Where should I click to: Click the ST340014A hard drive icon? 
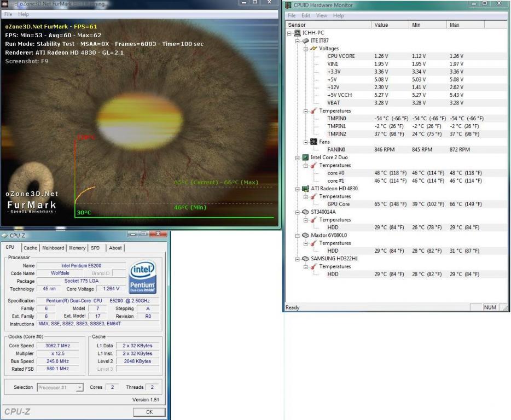click(x=305, y=212)
